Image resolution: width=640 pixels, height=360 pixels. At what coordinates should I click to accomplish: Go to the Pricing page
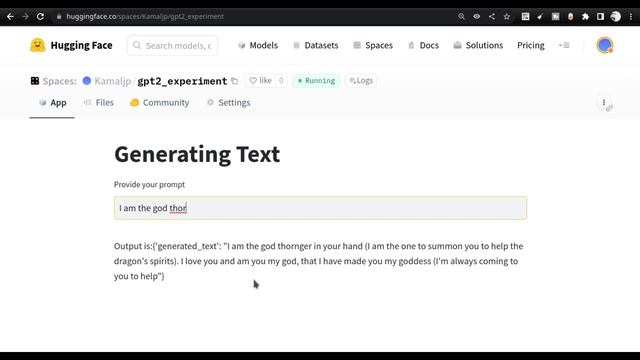531,45
